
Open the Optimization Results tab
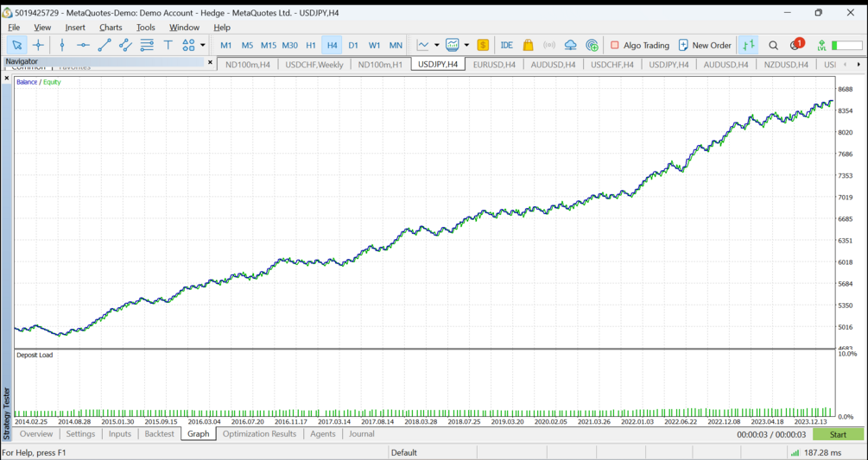point(260,434)
